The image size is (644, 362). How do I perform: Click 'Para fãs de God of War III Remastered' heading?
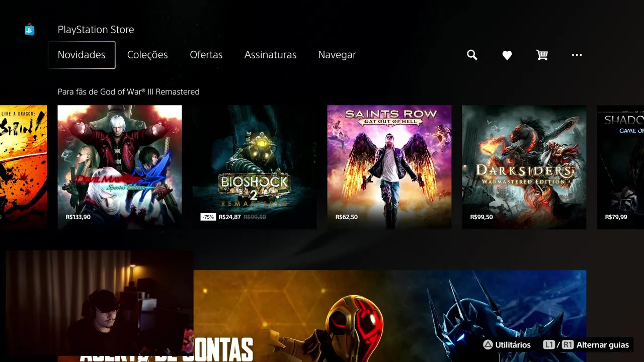coord(128,92)
